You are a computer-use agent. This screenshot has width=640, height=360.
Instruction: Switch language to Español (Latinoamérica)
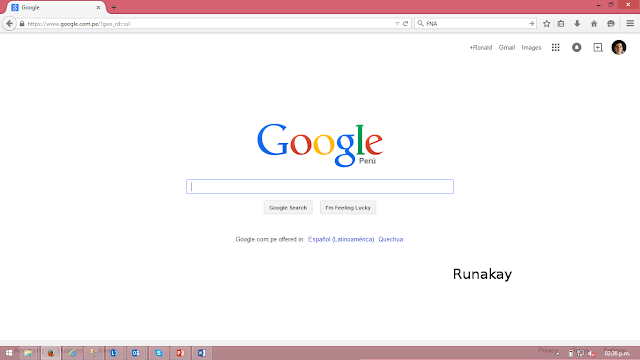(341, 239)
